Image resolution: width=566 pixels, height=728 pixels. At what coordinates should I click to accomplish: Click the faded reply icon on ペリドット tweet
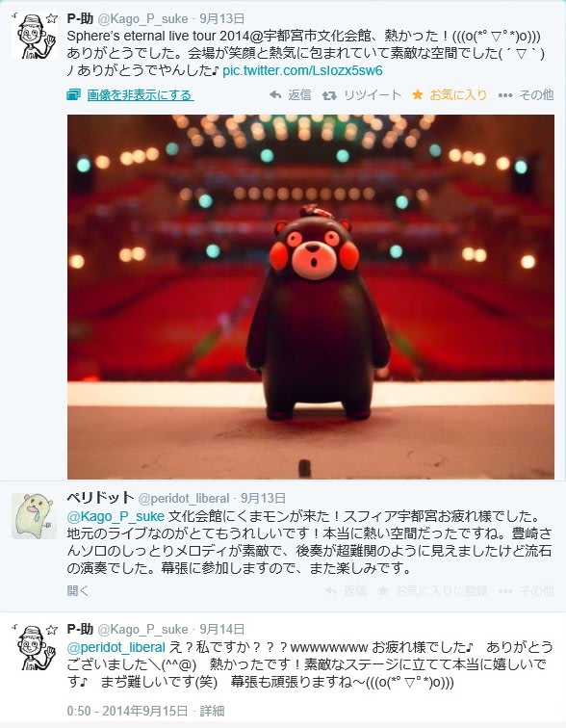(331, 590)
